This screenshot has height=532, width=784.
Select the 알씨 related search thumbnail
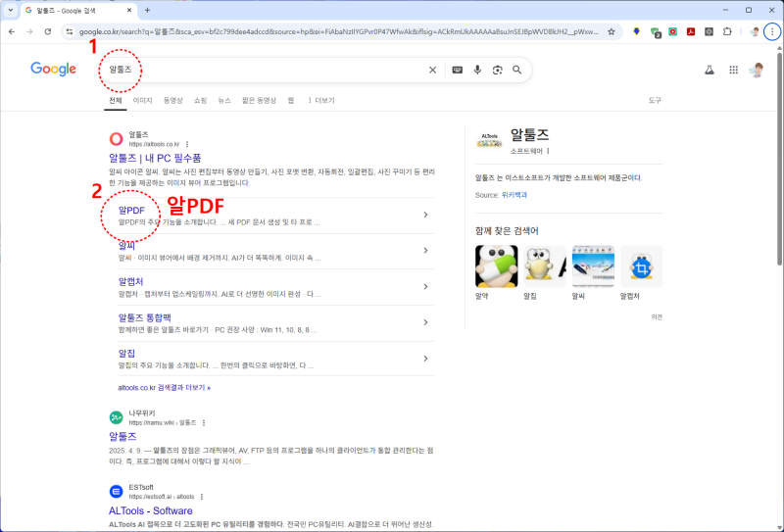click(593, 266)
